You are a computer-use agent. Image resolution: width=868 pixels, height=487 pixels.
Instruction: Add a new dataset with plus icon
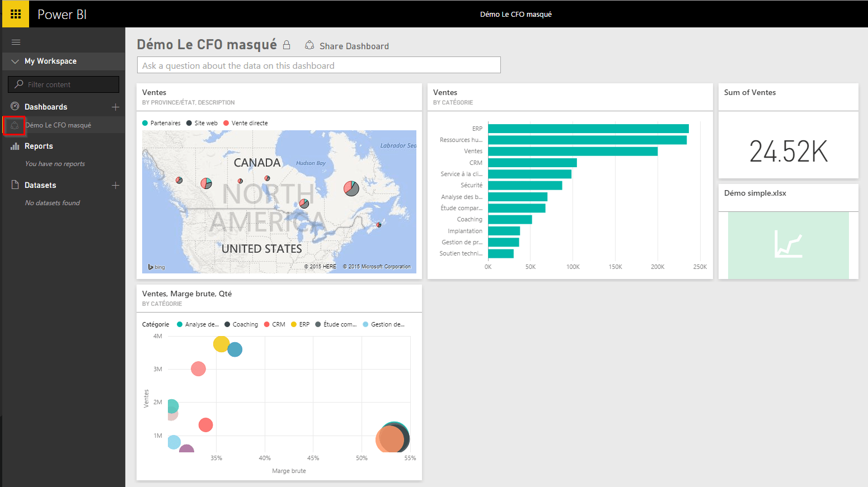pos(115,185)
